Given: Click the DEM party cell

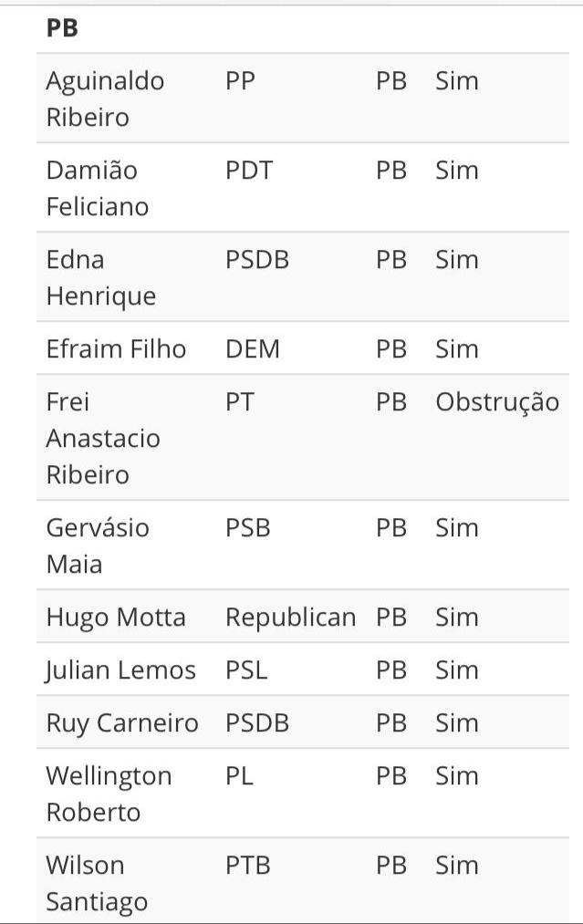Looking at the screenshot, I should [253, 348].
